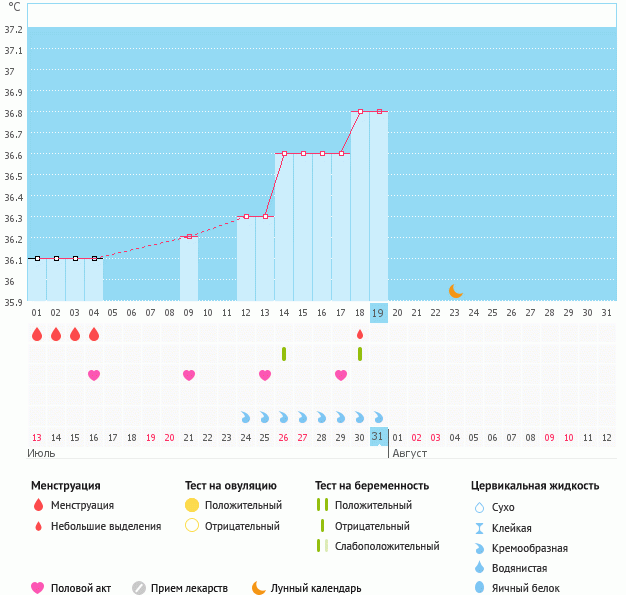Image resolution: width=626 pixels, height=595 pixels.
Task: Click the yellow positive ovulation test circle in legend
Action: [x=192, y=505]
